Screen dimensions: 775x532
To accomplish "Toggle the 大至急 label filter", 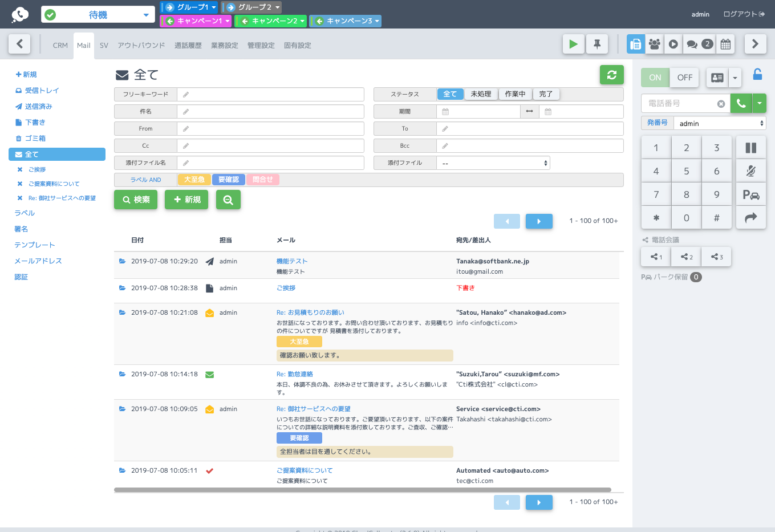I will (x=194, y=180).
